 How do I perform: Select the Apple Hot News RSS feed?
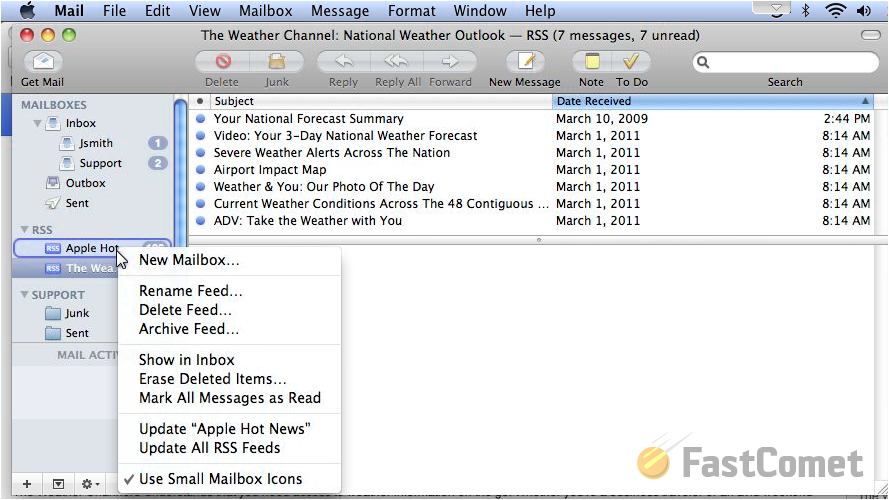click(x=92, y=248)
